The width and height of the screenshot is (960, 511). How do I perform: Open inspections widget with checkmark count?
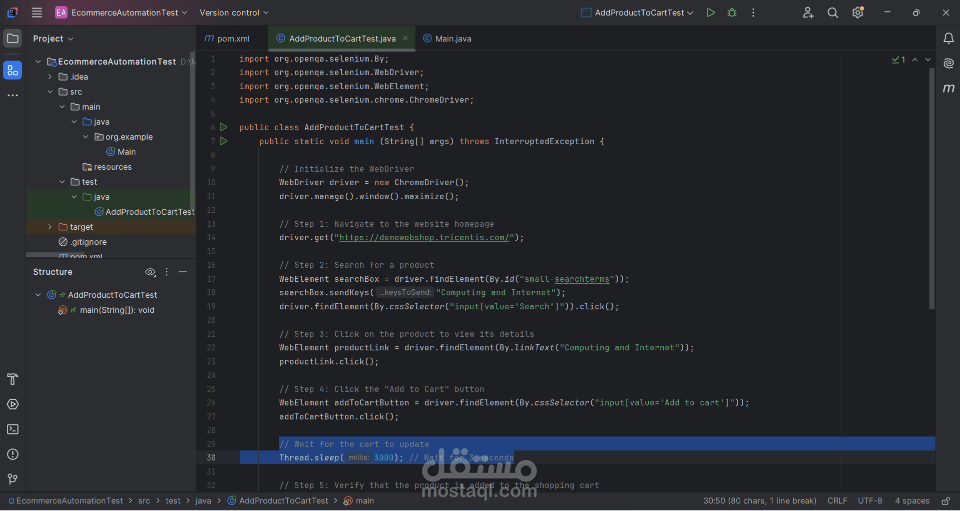898,60
